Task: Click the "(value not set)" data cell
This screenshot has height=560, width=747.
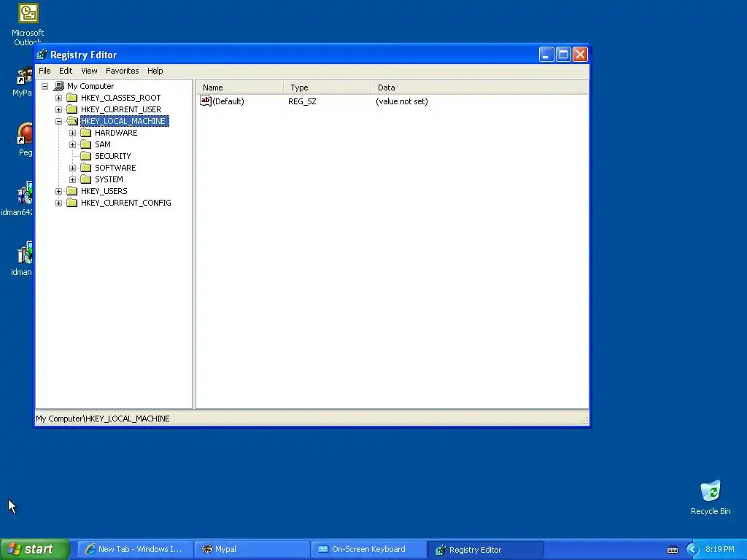Action: [x=402, y=101]
